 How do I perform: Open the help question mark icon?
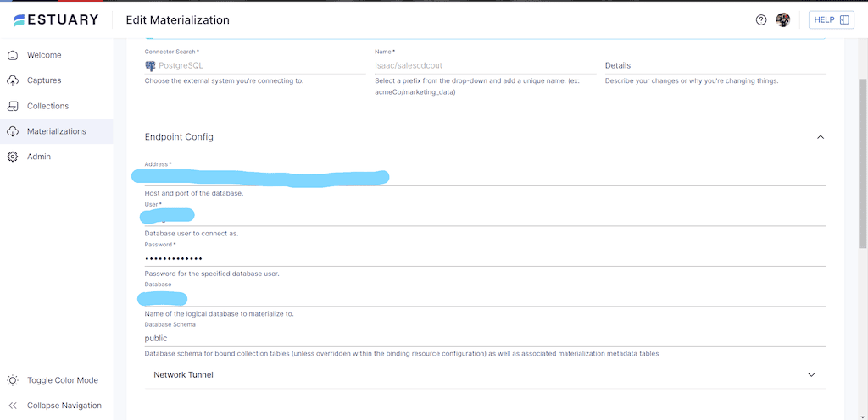click(x=761, y=19)
